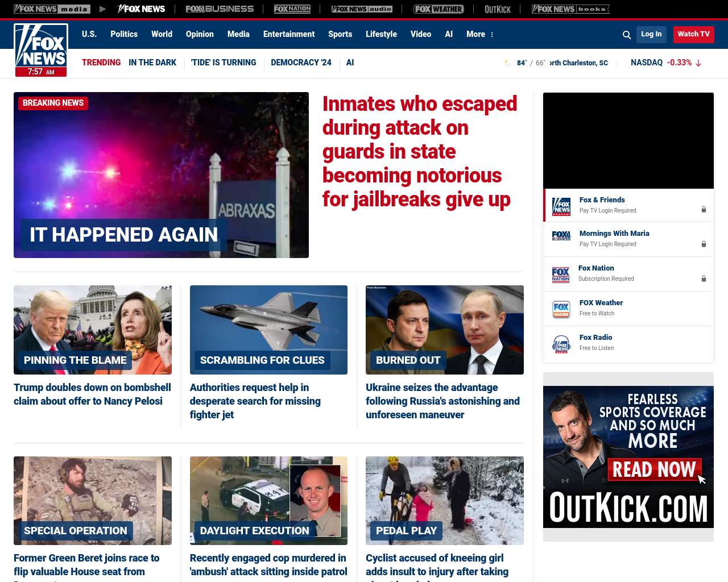
Task: Click the black live video player
Action: tap(628, 140)
